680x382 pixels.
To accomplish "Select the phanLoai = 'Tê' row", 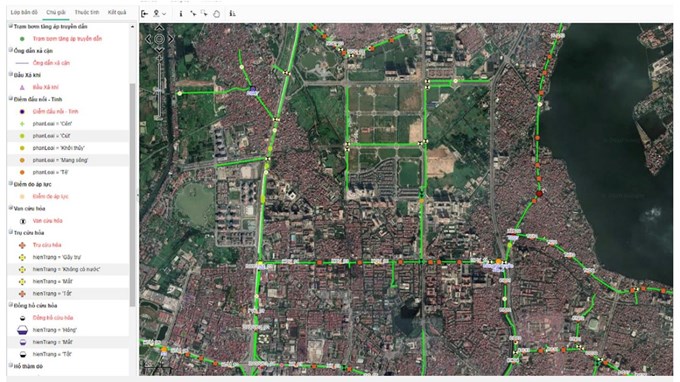I will (68, 172).
